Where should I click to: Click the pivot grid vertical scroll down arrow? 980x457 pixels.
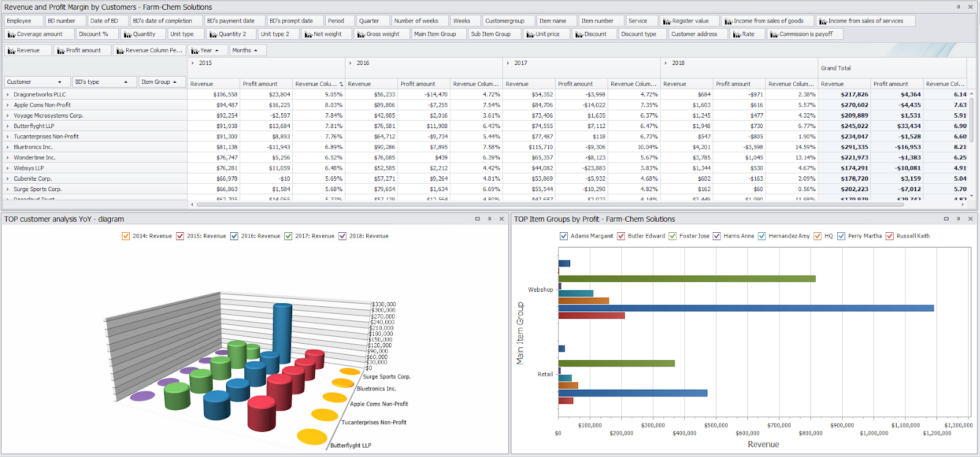[x=971, y=196]
